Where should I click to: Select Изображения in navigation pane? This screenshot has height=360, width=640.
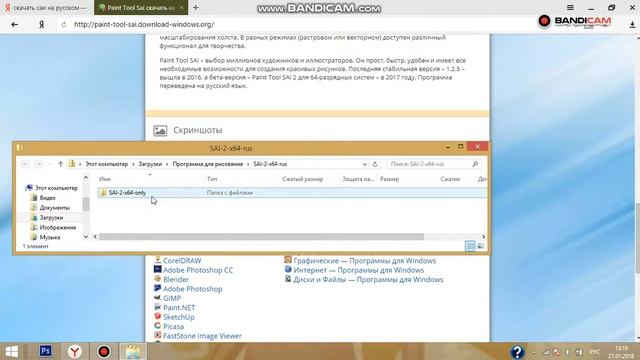[54, 227]
